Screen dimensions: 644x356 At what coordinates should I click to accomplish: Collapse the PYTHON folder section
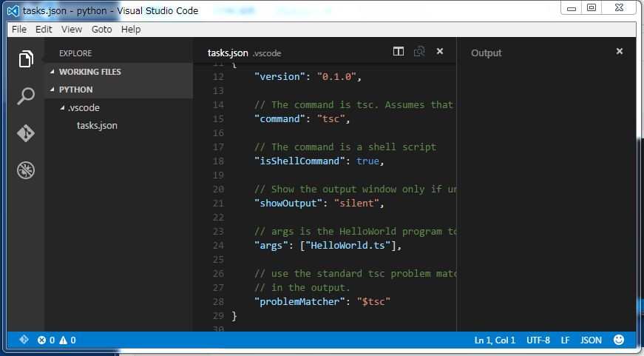[x=52, y=90]
